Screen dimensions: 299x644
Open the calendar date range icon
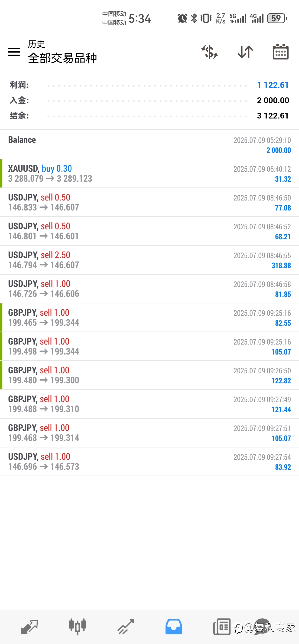pyautogui.click(x=280, y=52)
